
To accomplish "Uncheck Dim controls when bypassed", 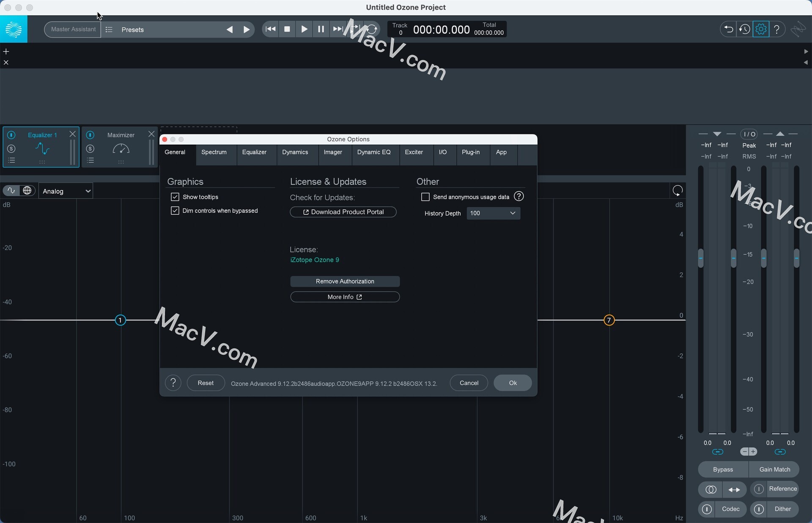I will (x=175, y=211).
